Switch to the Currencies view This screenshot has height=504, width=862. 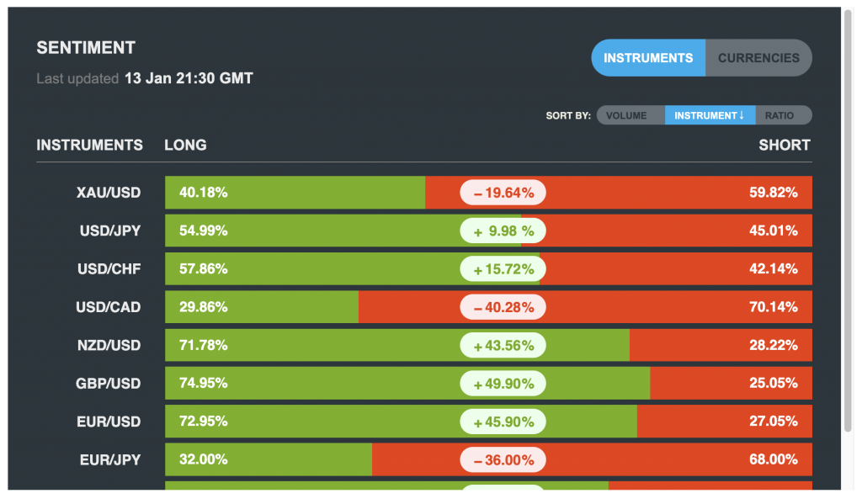[758, 58]
